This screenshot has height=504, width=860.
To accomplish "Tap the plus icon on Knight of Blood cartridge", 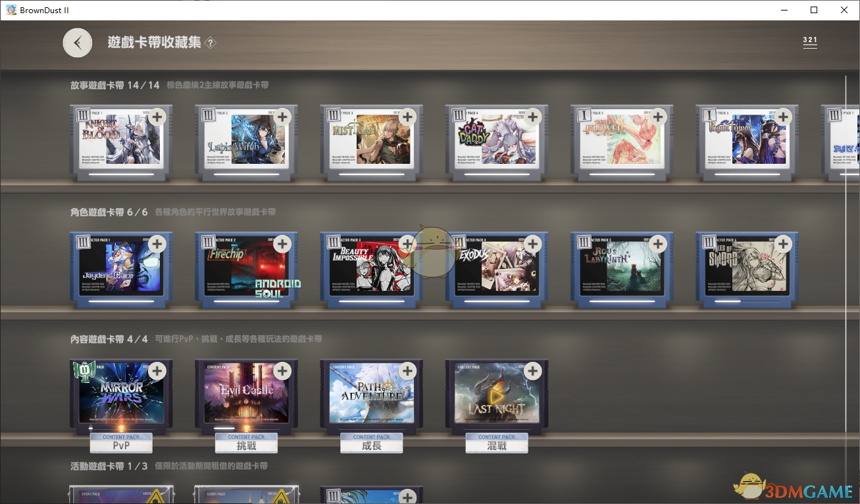I will tap(157, 117).
